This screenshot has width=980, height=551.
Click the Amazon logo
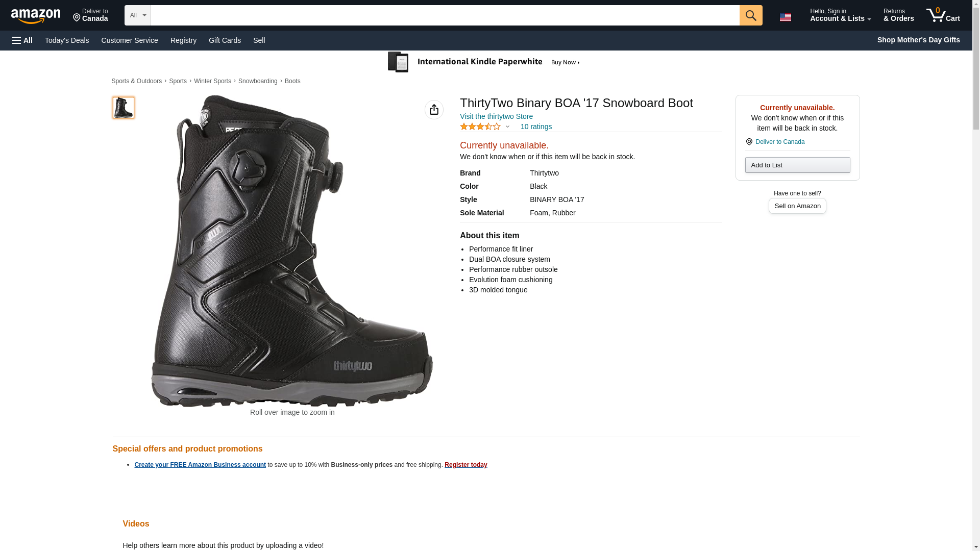coord(36,16)
